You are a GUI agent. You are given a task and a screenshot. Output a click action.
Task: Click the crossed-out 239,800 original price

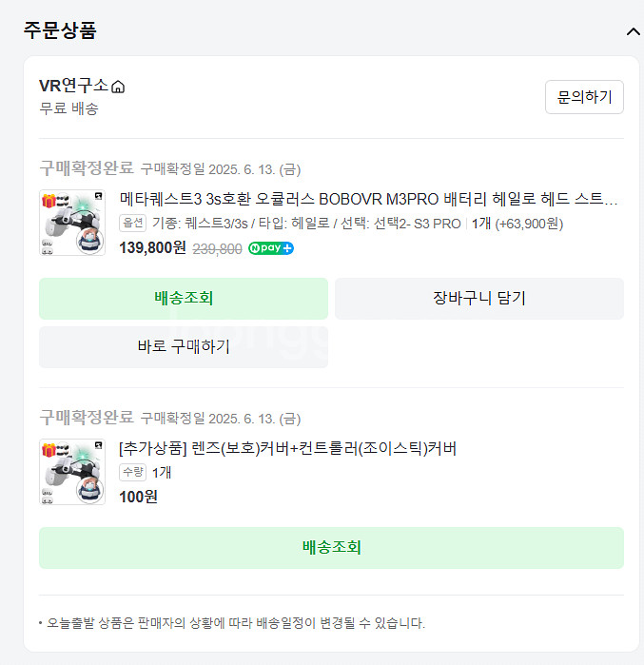(x=217, y=248)
